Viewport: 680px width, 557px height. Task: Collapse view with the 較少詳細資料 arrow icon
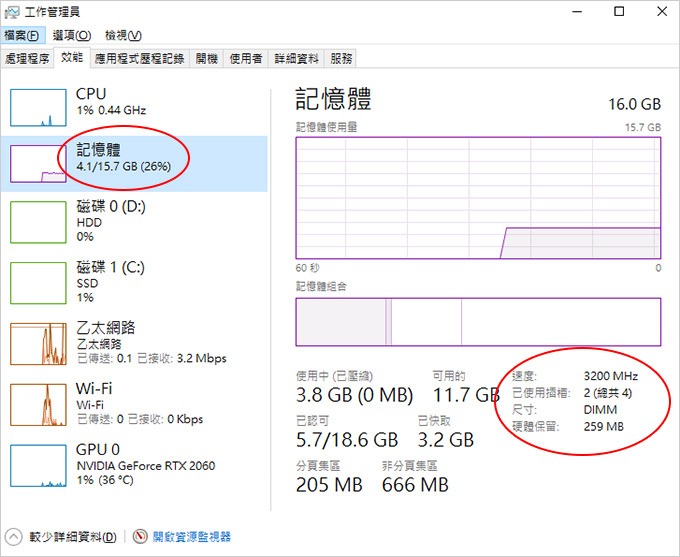coord(13,537)
